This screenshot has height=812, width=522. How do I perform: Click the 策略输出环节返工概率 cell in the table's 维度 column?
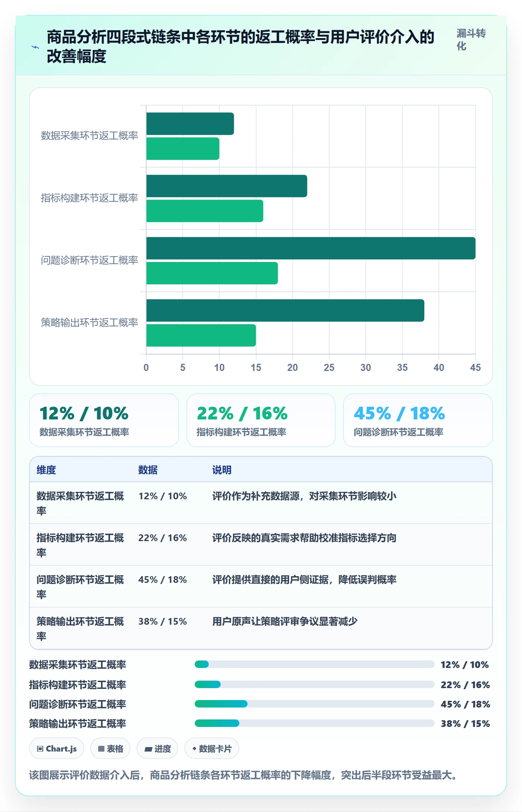coord(80,628)
